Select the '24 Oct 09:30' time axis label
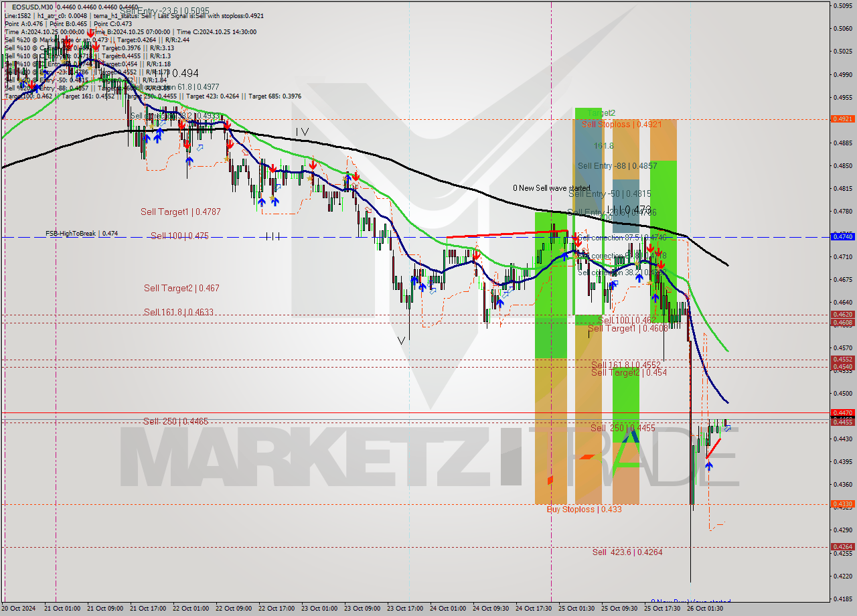Viewport: 857px width, 616px height. [489, 609]
